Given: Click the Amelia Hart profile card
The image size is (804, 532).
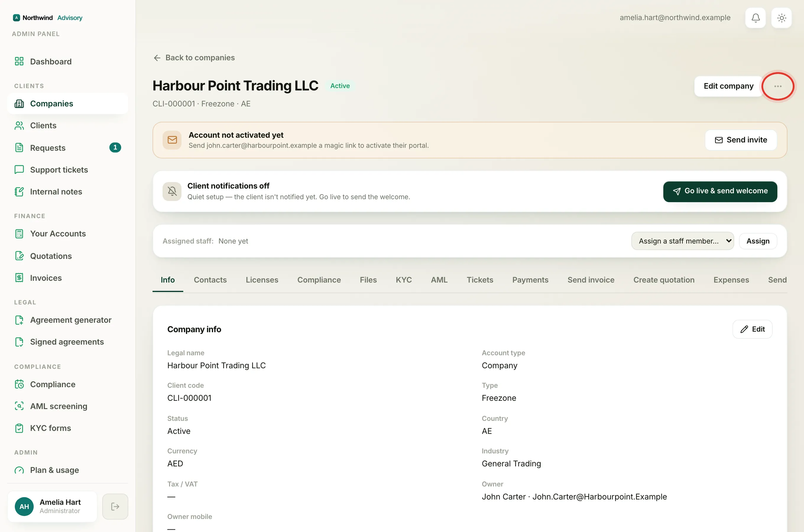Looking at the screenshot, I should click(x=52, y=507).
